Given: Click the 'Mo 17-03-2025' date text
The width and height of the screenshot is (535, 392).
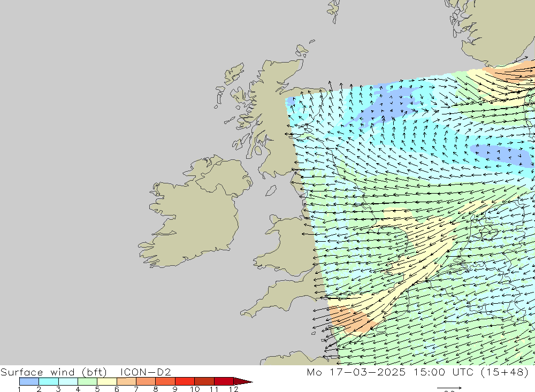Looking at the screenshot, I should click(356, 372).
